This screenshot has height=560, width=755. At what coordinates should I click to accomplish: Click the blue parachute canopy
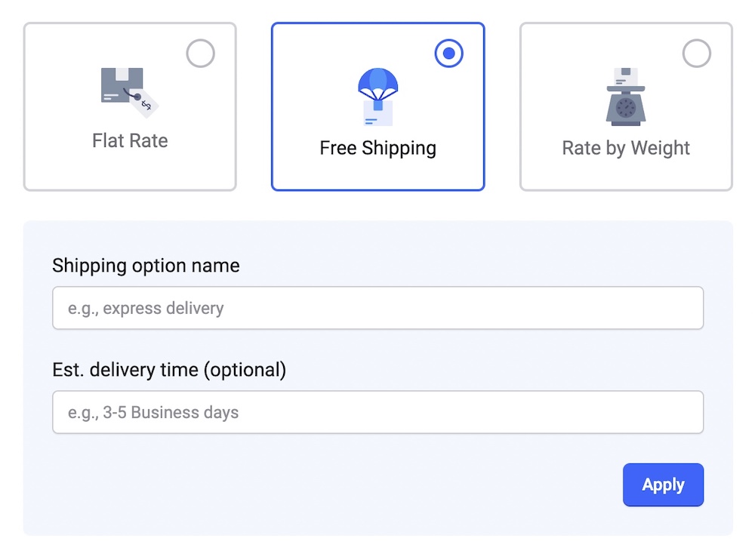click(x=377, y=81)
